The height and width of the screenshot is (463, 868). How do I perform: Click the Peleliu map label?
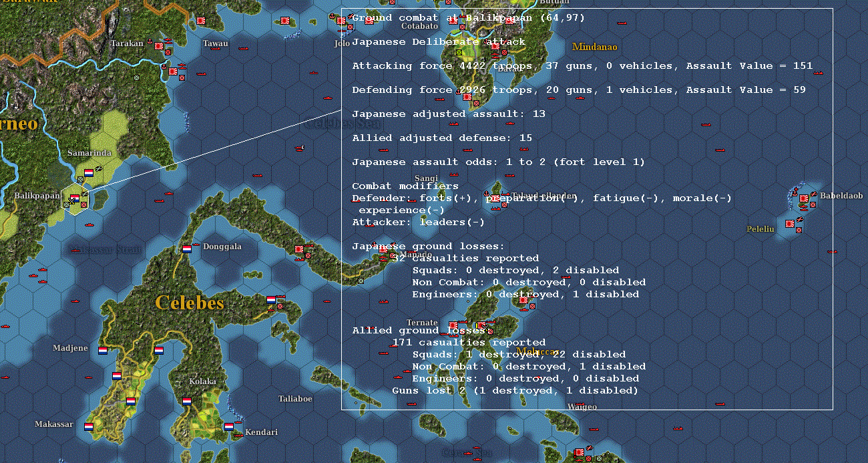tap(760, 229)
